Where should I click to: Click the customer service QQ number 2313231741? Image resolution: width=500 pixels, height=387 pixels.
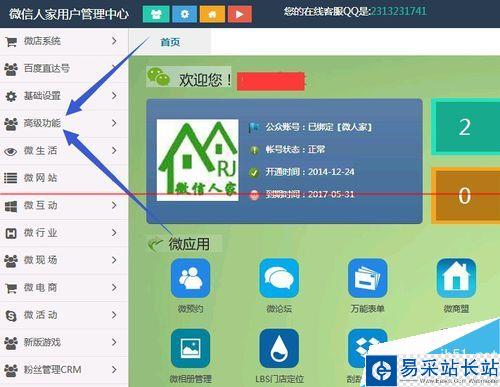(x=398, y=11)
